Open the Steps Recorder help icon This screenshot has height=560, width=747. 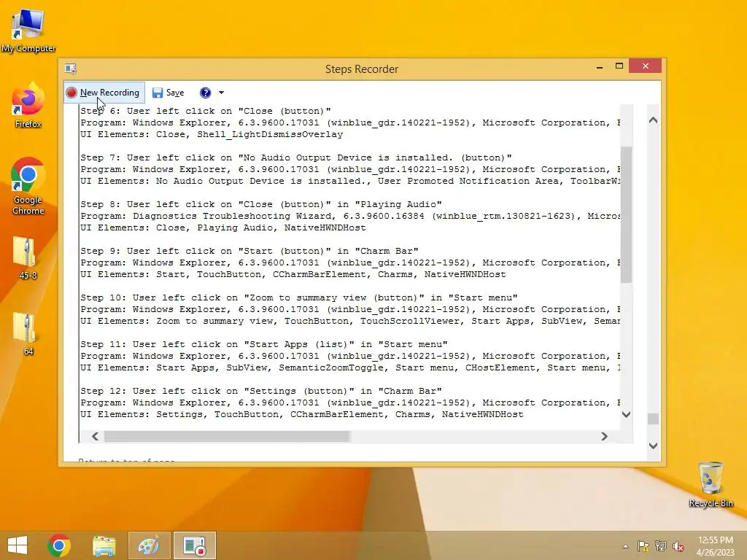point(205,93)
